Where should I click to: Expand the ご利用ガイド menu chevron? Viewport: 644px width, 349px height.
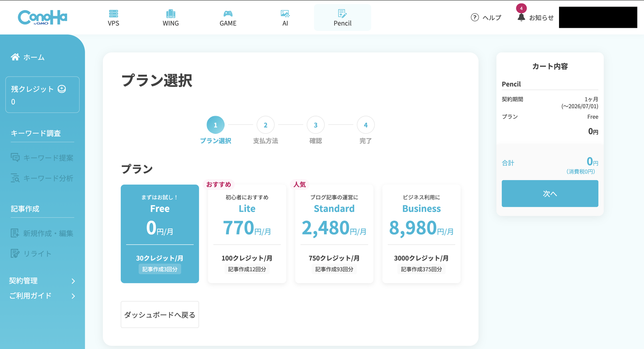(73, 296)
